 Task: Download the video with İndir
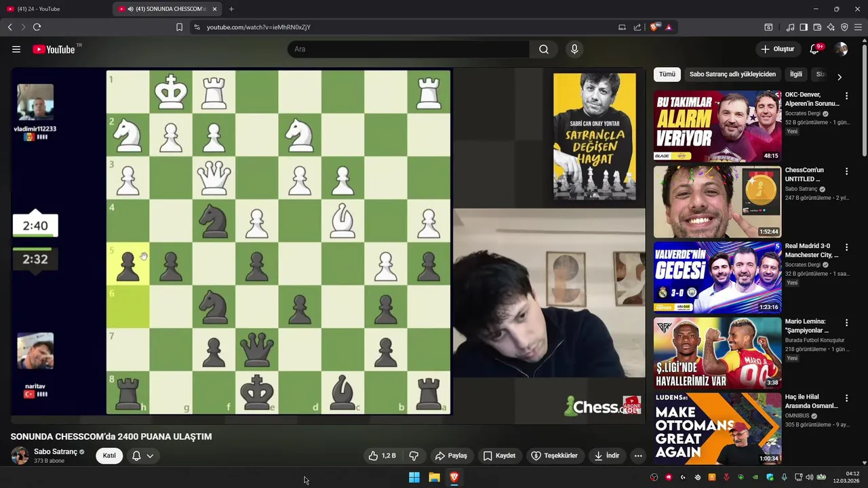point(607,456)
